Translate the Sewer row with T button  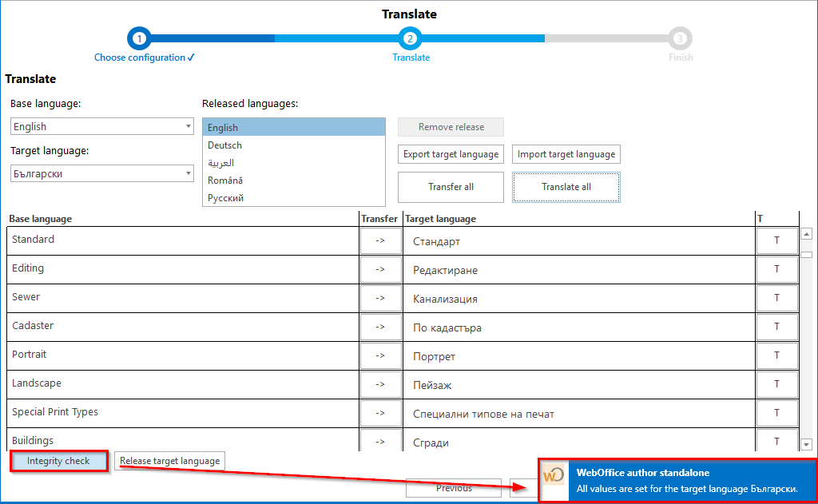tap(776, 298)
